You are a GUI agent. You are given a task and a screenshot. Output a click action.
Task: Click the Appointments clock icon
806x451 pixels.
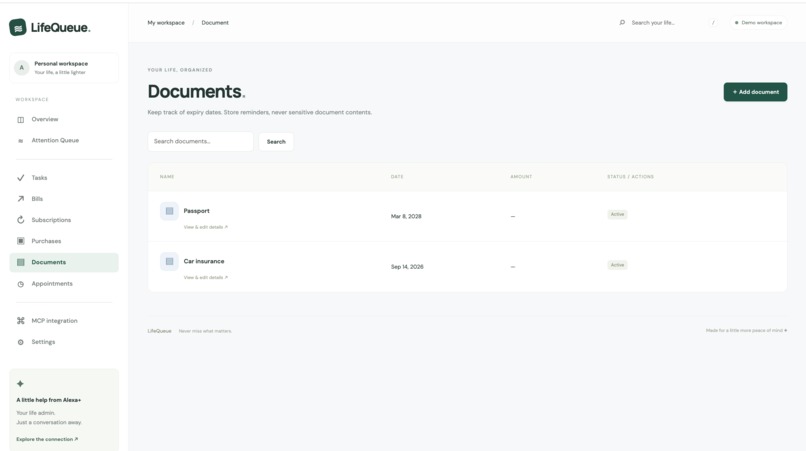click(x=21, y=284)
